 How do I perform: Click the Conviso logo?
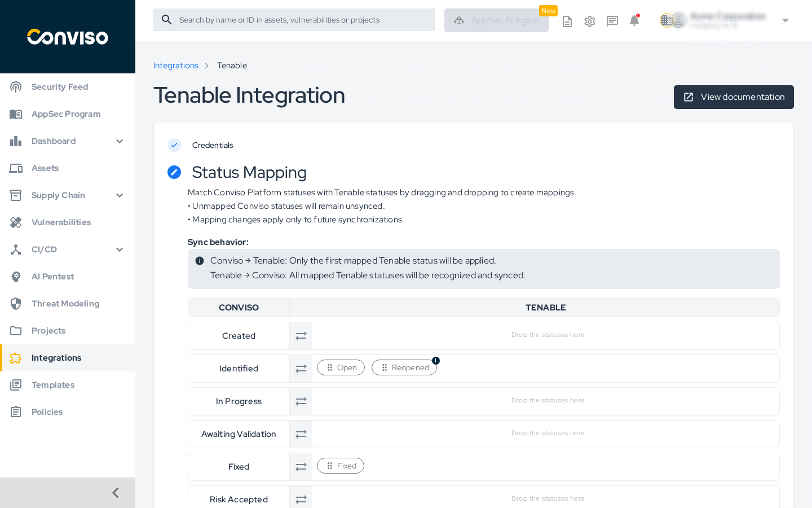(x=68, y=37)
